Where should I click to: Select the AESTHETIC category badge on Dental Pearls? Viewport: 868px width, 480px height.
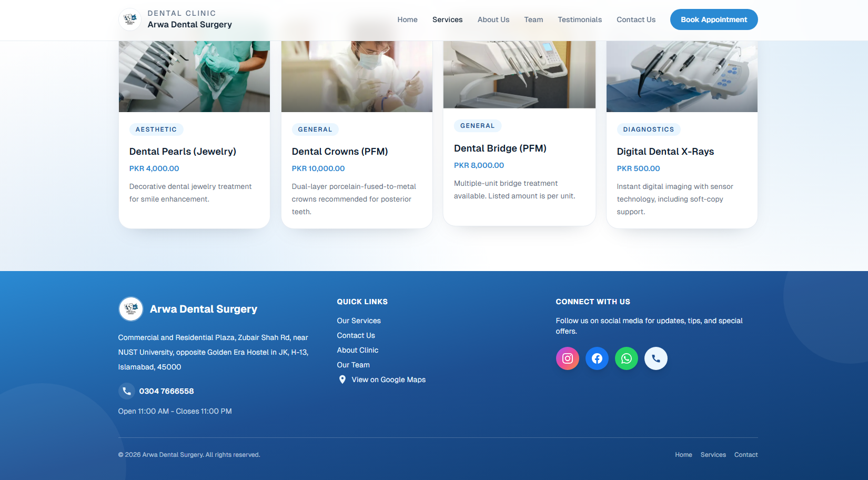(156, 129)
